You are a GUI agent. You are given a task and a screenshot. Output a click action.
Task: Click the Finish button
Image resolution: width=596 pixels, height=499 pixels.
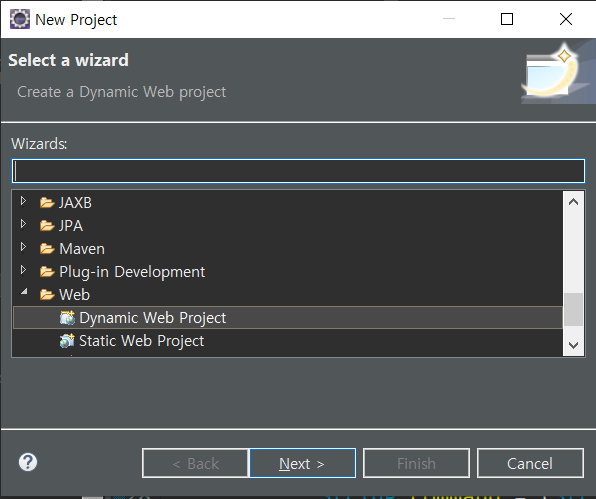click(417, 463)
